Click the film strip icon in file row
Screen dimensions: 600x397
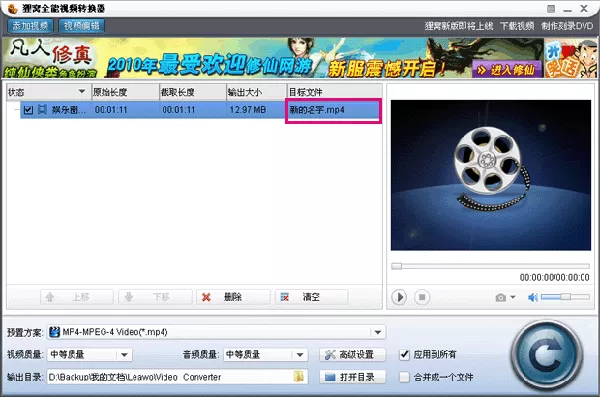(x=42, y=110)
